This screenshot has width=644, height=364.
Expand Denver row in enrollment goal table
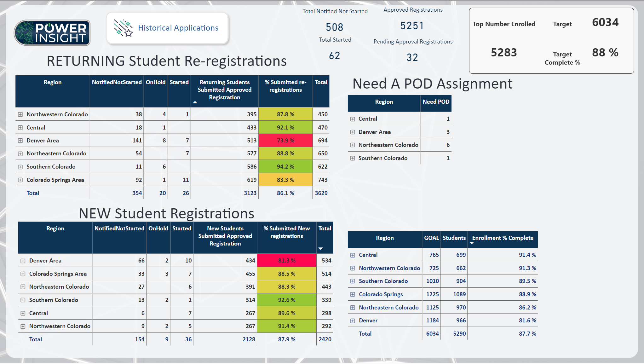pos(353,321)
